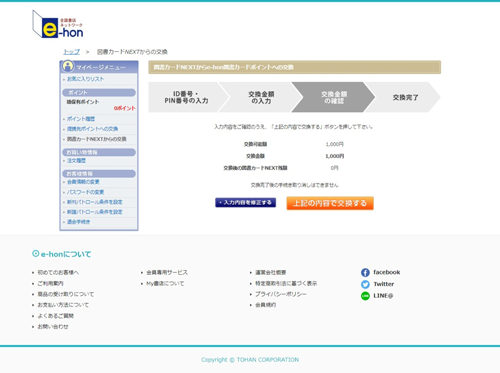Click the Twitter text link

(384, 284)
